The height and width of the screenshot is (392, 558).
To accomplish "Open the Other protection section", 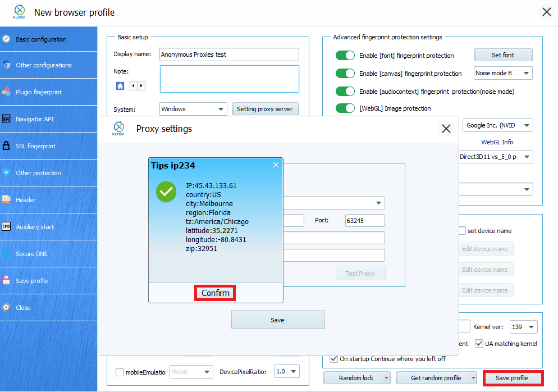I will tap(8, 172).
